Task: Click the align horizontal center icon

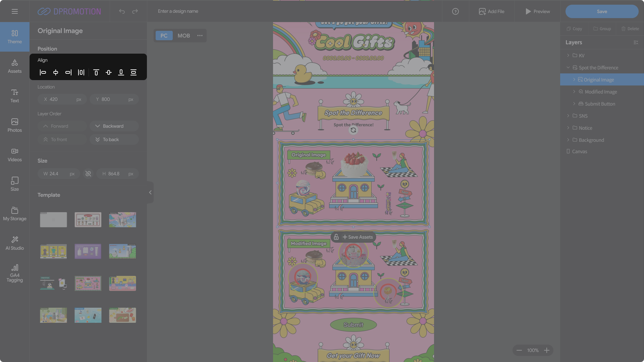Action: [56, 72]
